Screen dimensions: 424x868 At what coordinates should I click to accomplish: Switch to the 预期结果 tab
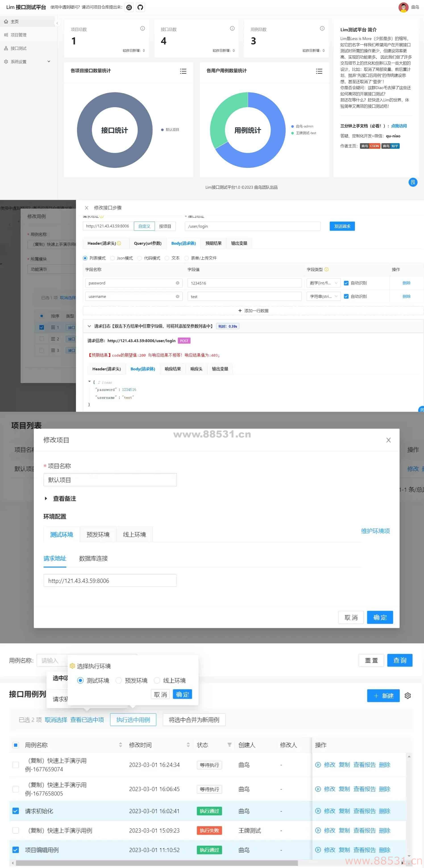(214, 243)
